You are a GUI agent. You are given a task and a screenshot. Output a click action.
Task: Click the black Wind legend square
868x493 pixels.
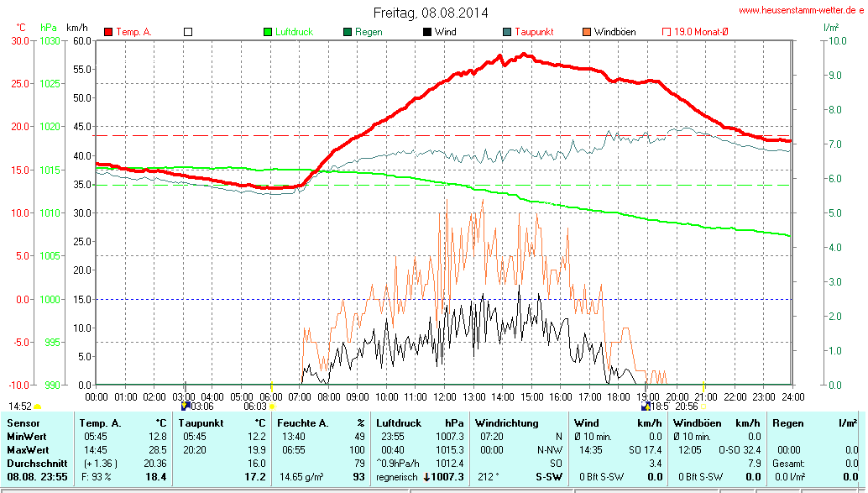[x=427, y=32]
